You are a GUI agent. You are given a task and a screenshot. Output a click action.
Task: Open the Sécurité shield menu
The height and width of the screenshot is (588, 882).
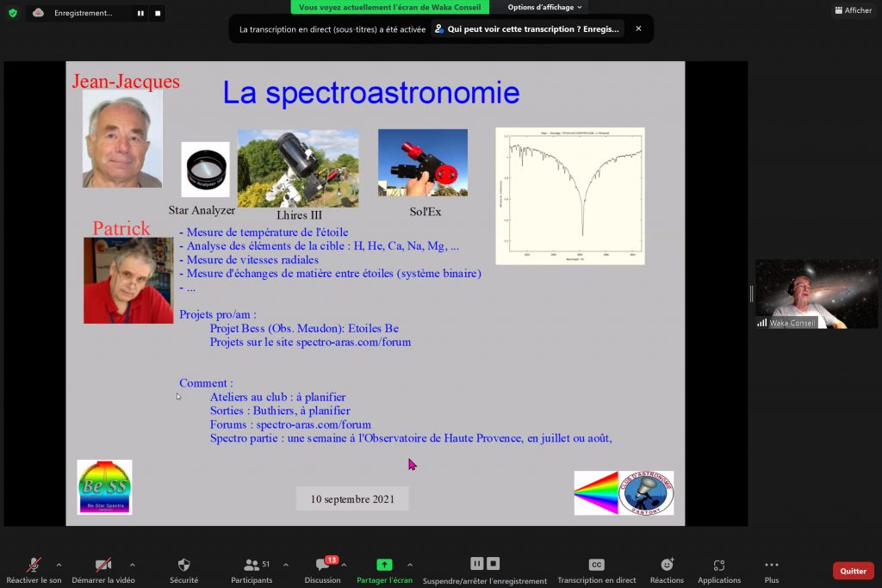pos(184,571)
